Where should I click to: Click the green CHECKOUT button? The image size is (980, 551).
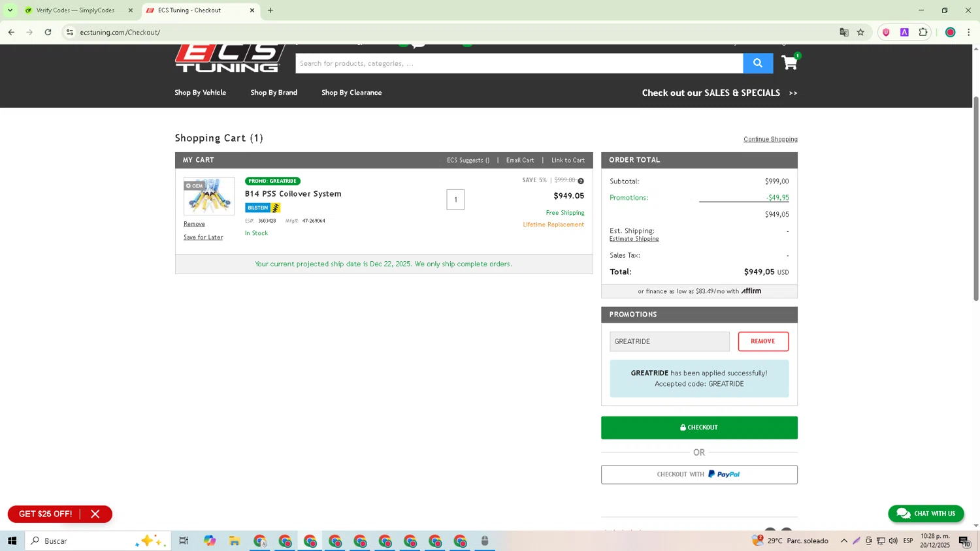click(x=699, y=428)
